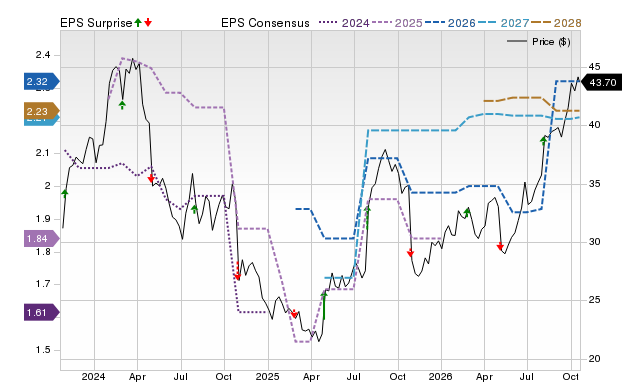Click the 20 label on the price axis
Viewport: 640px width, 382px height.
coord(594,359)
